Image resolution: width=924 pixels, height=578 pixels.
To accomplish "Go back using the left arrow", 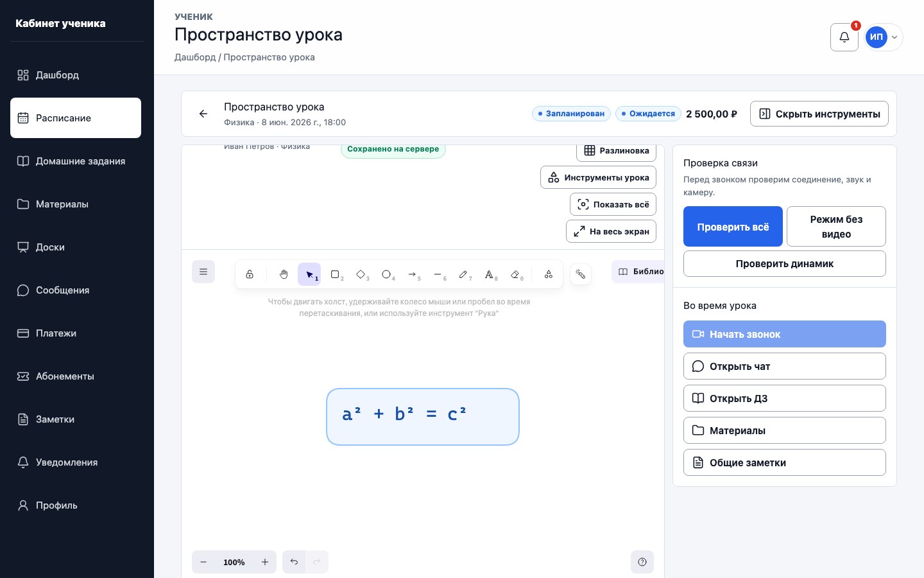I will 203,114.
